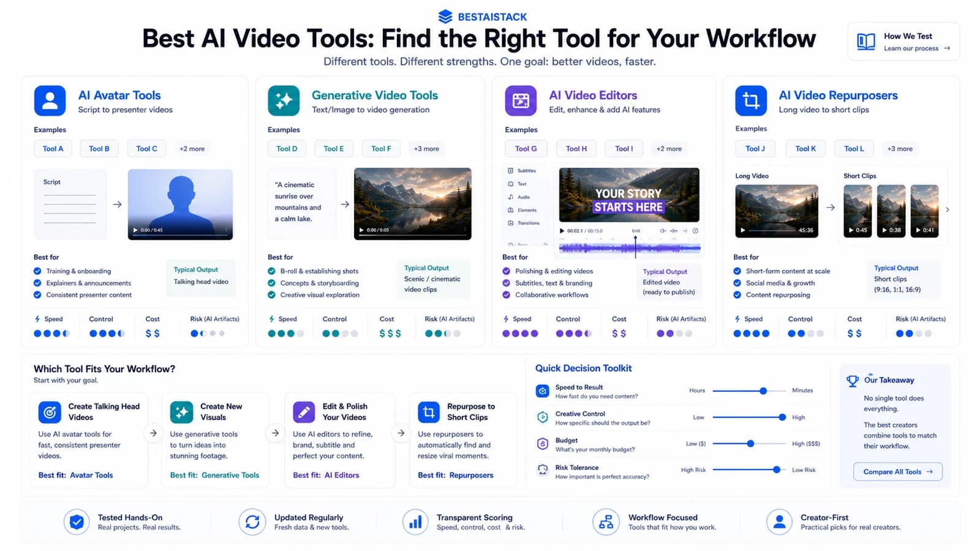Click the chevron after the short clips
This screenshot has width=980, height=551.
(x=948, y=209)
